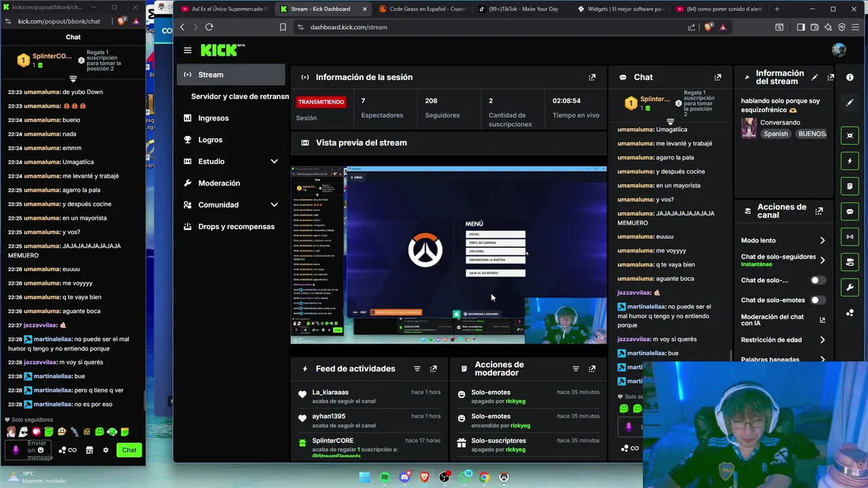Click La_kiaraaas in activity feed
Viewport: 868px width, 488px height.
[x=330, y=392]
